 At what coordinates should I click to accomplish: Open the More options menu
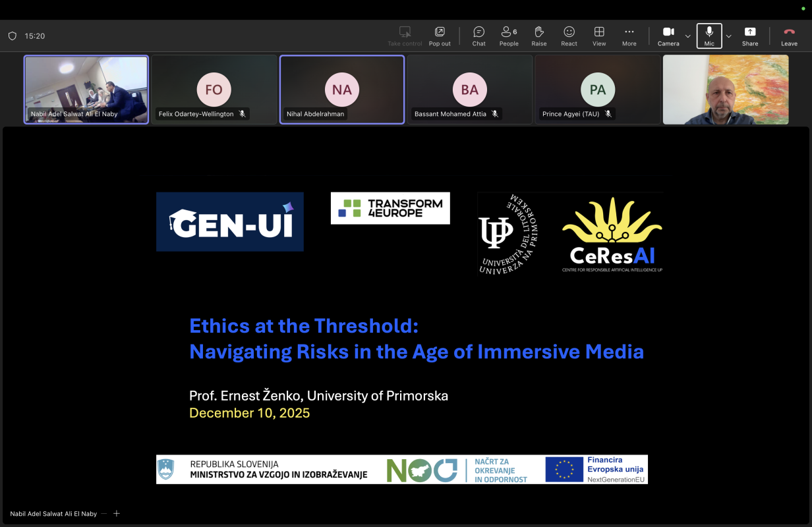[x=629, y=36]
